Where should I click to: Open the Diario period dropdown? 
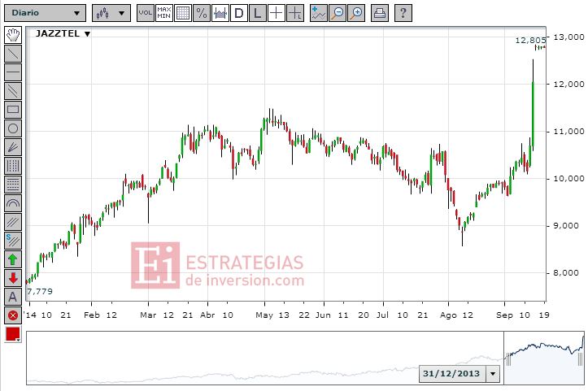coord(45,13)
